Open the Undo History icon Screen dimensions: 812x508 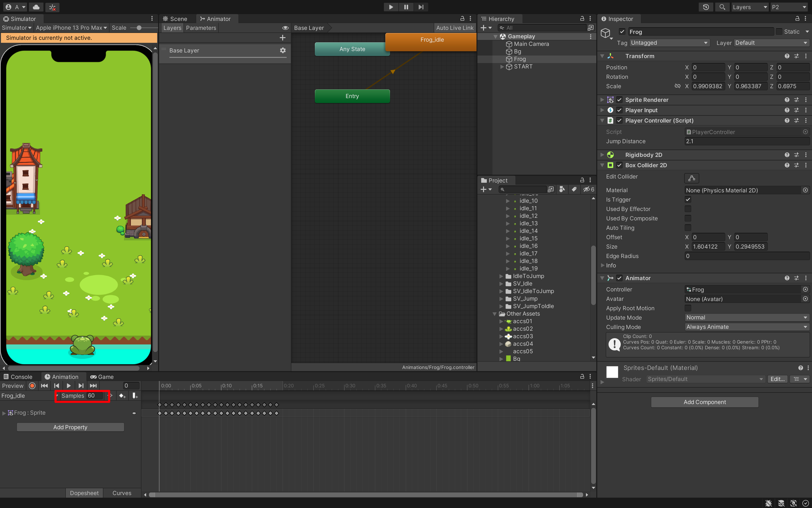706,7
